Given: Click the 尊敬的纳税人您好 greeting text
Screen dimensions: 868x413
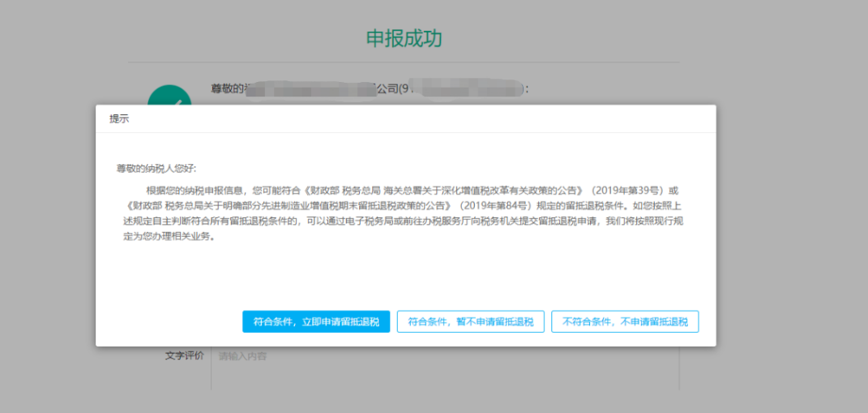Looking at the screenshot, I should (x=156, y=169).
